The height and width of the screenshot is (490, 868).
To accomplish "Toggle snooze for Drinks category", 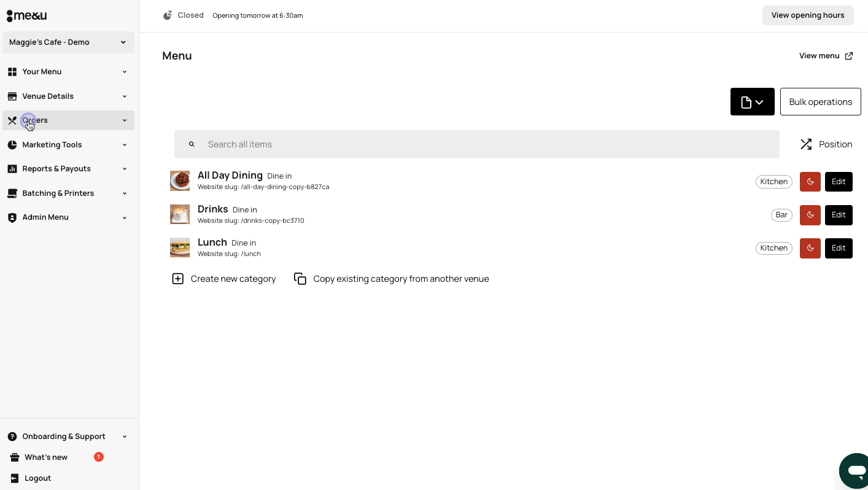I will pos(810,215).
